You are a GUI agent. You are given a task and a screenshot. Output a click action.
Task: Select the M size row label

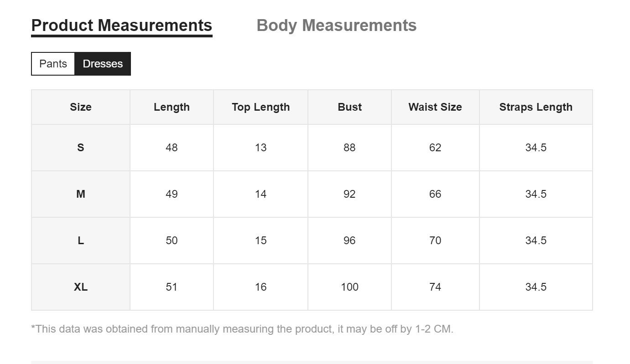coord(81,194)
